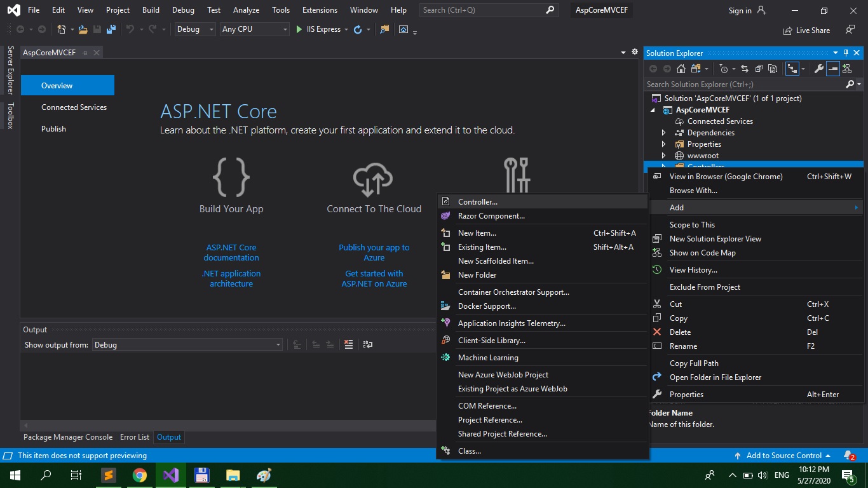Start debugging with IIS Express
This screenshot has width=868, height=488.
pos(318,29)
